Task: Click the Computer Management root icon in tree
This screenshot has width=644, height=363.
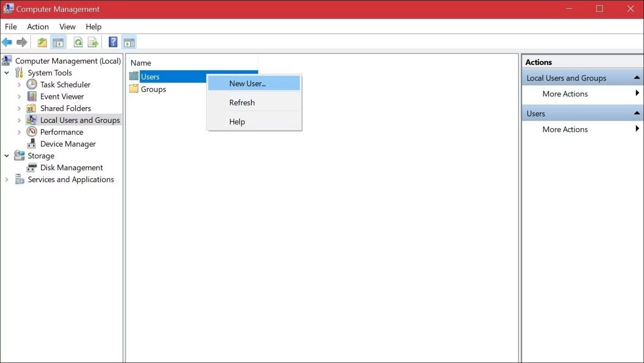Action: (7, 61)
